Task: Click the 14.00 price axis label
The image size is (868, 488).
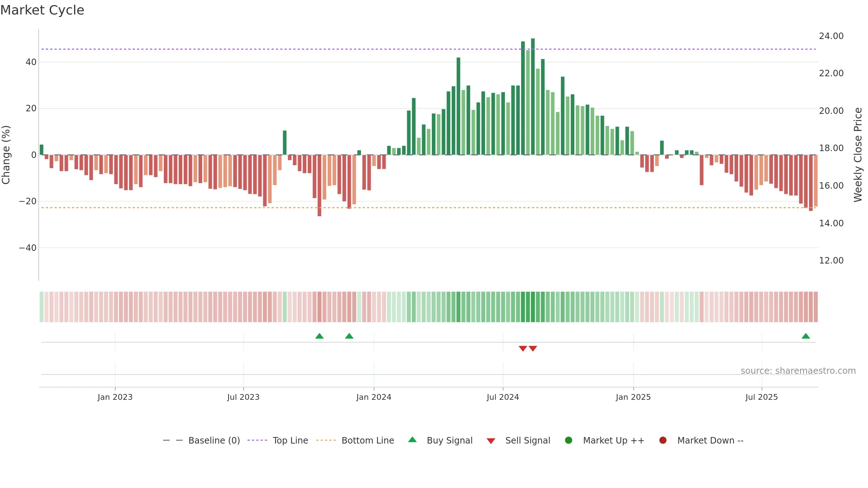Action: [x=831, y=223]
